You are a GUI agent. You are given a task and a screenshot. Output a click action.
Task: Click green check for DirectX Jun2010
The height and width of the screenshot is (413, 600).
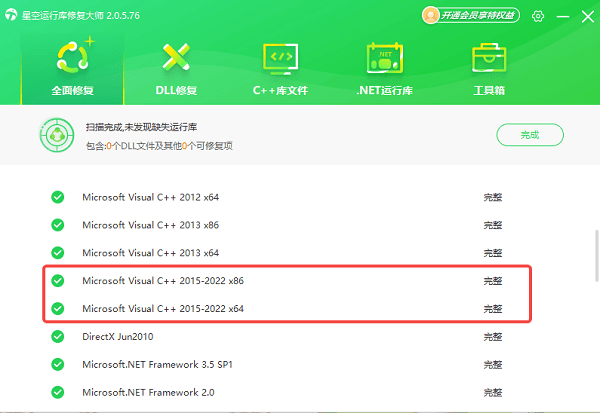[58, 337]
